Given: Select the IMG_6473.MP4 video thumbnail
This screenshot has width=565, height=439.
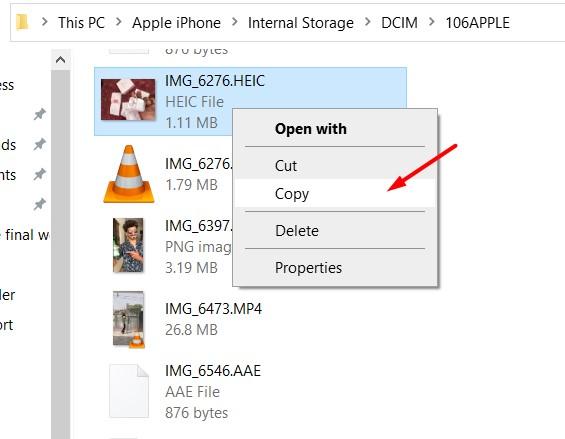Looking at the screenshot, I should [x=129, y=320].
